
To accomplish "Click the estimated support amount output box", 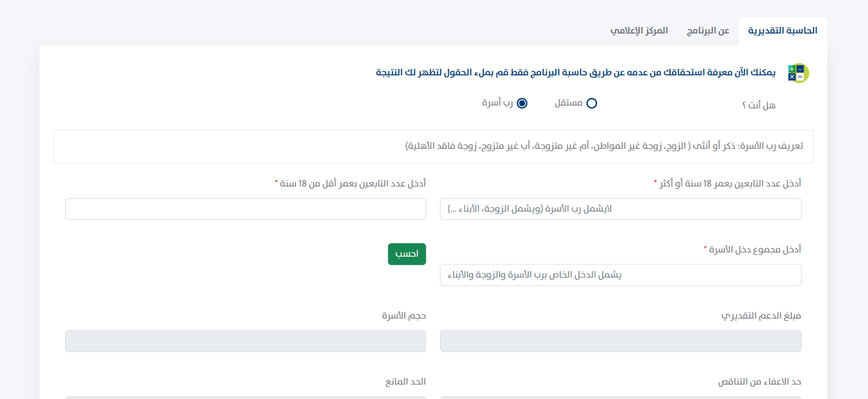I will click(x=620, y=341).
